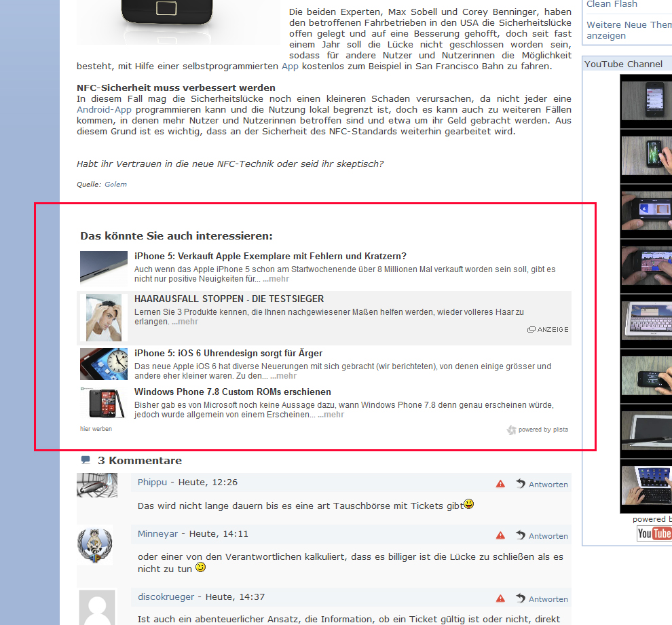Click Antworten on discokrueger's comment
This screenshot has height=625, width=672.
(x=548, y=599)
